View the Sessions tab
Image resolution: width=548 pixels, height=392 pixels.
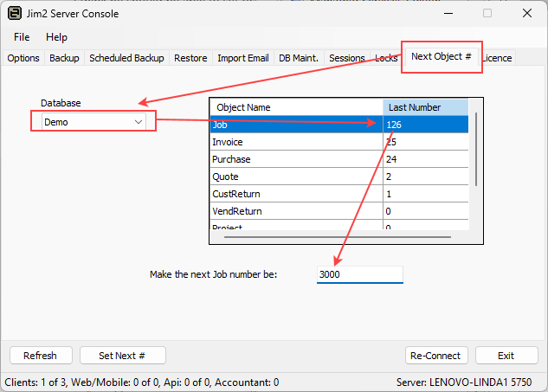click(x=347, y=58)
